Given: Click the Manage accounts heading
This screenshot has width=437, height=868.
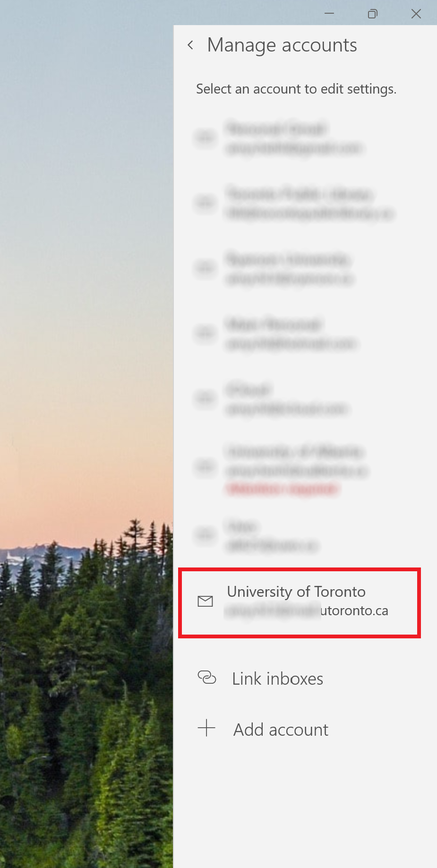Looking at the screenshot, I should [x=282, y=45].
